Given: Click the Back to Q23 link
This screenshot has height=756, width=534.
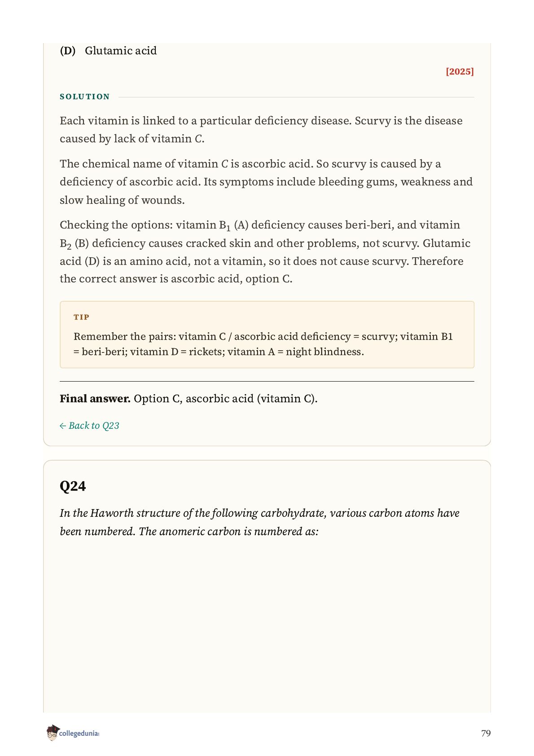Looking at the screenshot, I should tap(89, 426).
